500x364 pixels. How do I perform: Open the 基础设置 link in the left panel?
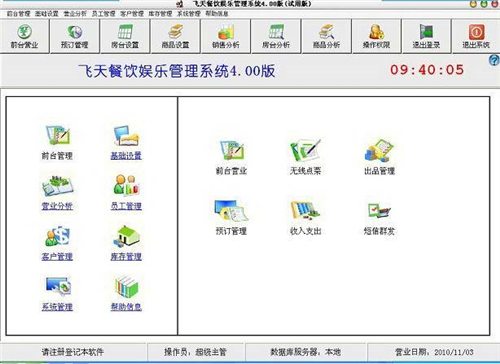[x=126, y=156]
